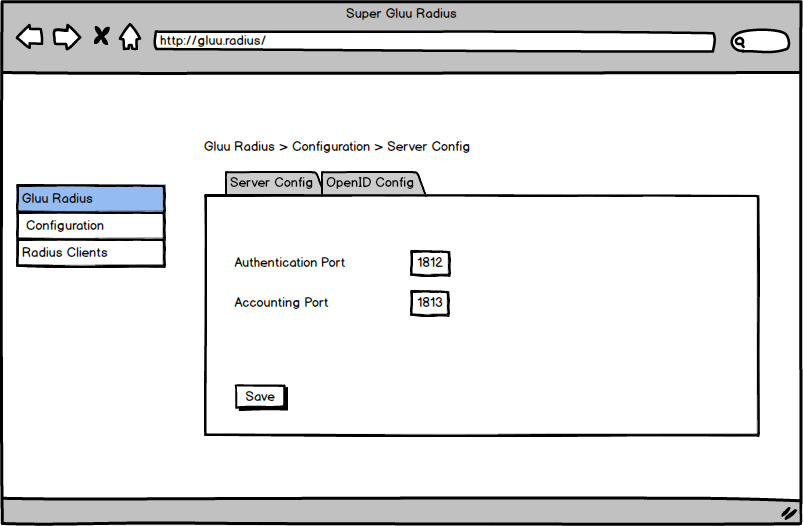Click the search magnifier icon
The height and width of the screenshot is (526, 803).
point(739,42)
